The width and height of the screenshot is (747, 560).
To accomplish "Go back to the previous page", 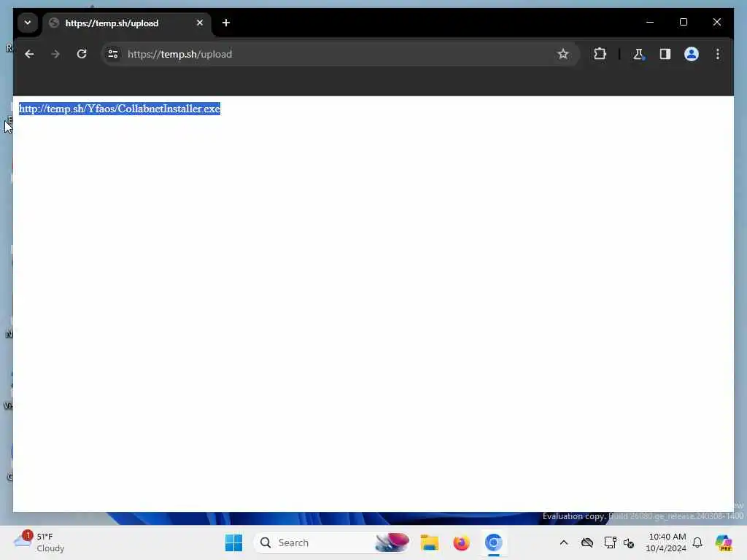I will [29, 54].
